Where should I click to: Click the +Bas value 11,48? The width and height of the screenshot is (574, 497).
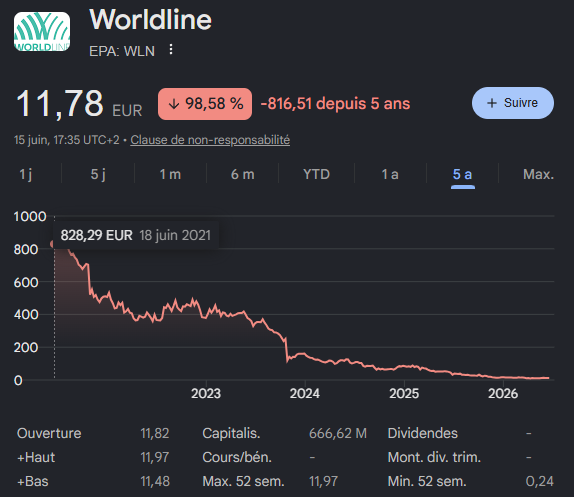pyautogui.click(x=155, y=481)
